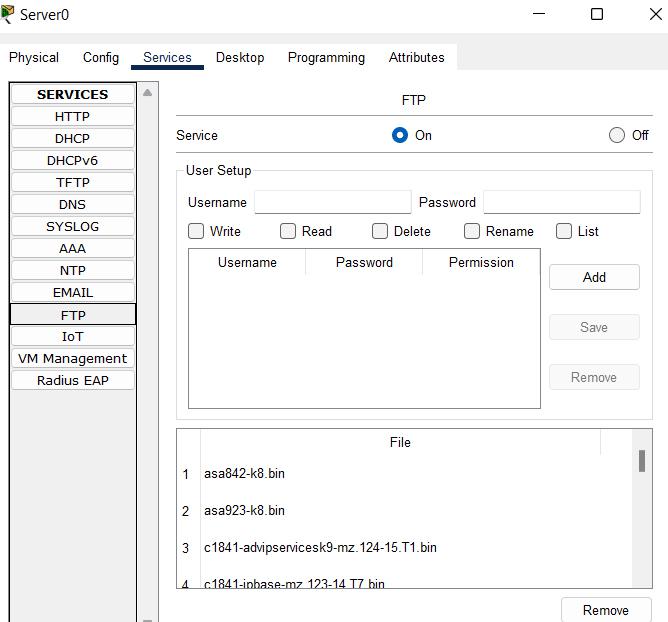The image size is (668, 622).
Task: Enable the List permission checkbox
Action: [x=564, y=231]
